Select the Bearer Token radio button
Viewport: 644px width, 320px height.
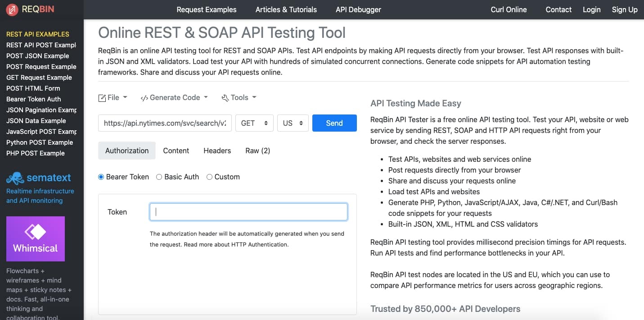coord(101,177)
